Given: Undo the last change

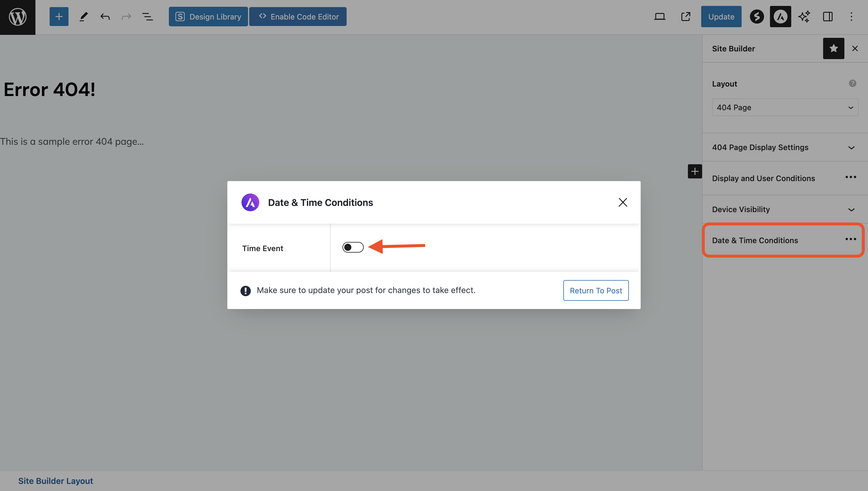Looking at the screenshot, I should 105,17.
